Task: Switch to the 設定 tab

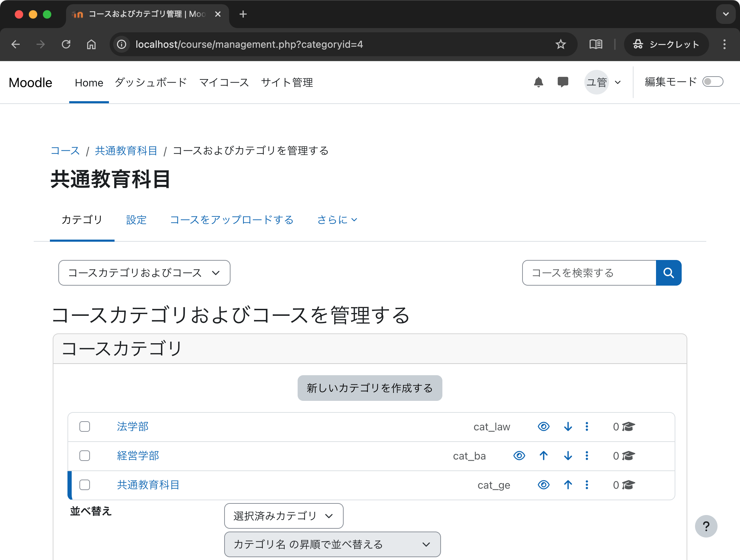Action: pos(136,220)
